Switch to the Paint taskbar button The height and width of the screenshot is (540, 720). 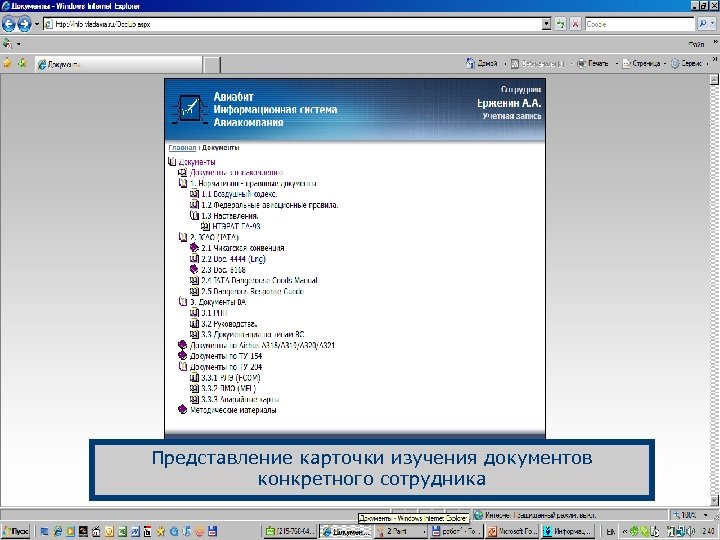click(400, 531)
